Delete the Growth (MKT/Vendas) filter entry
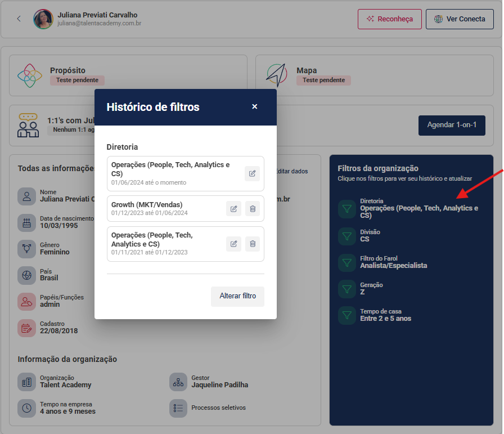The height and width of the screenshot is (434, 504). (253, 209)
